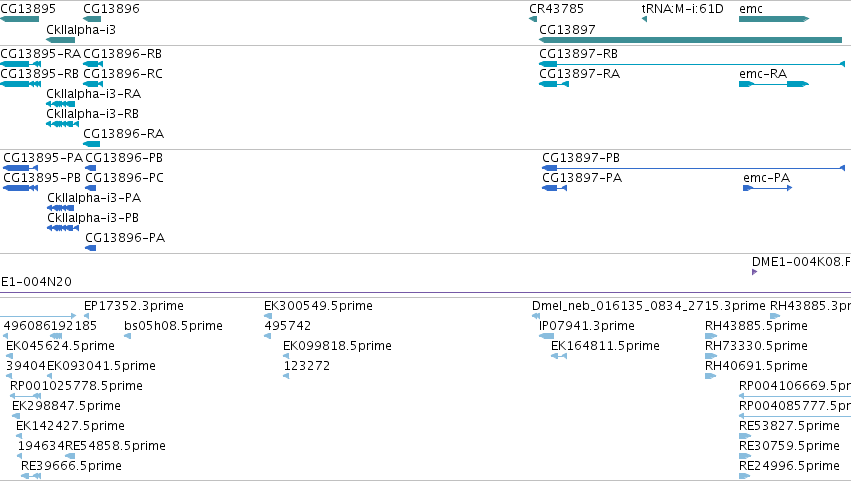This screenshot has width=851, height=481.
Task: Click the CG13897-PA protein glyph
Action: (x=555, y=188)
